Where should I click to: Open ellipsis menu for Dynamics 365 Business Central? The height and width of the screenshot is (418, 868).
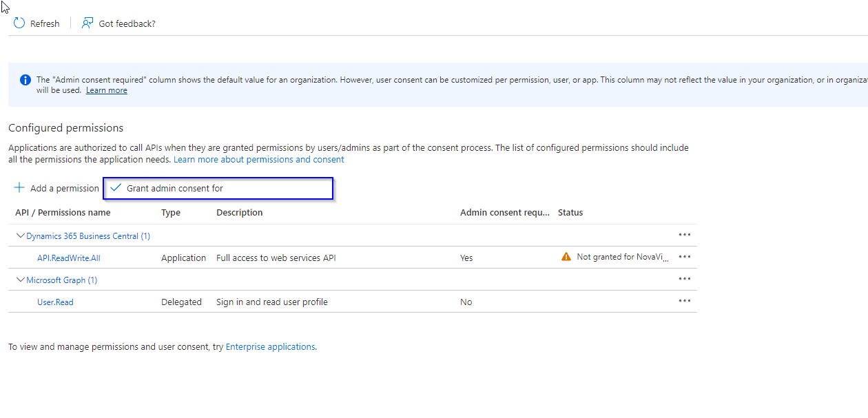coord(684,235)
